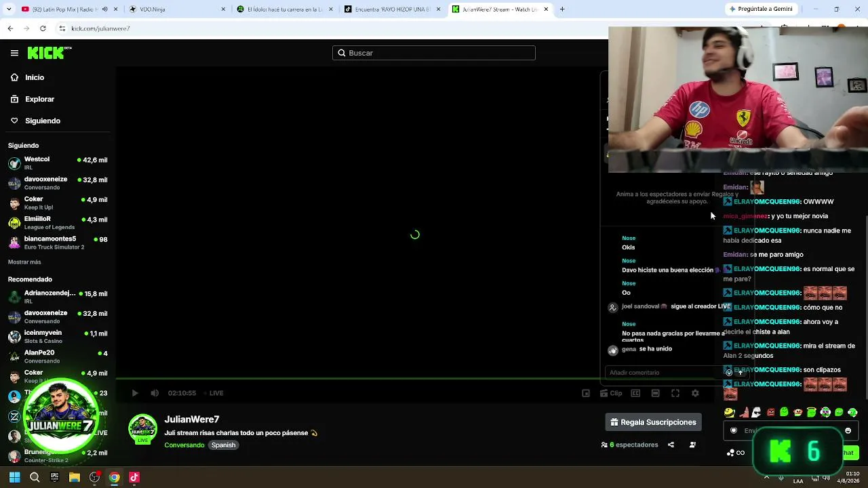Close the VDO.Ninja tab

(224, 9)
